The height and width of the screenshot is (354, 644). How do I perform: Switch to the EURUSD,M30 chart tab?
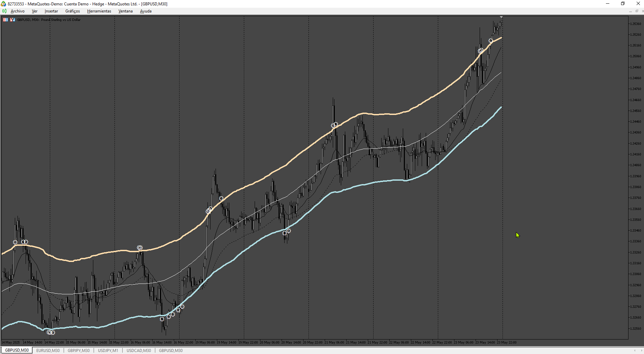pyautogui.click(x=48, y=350)
